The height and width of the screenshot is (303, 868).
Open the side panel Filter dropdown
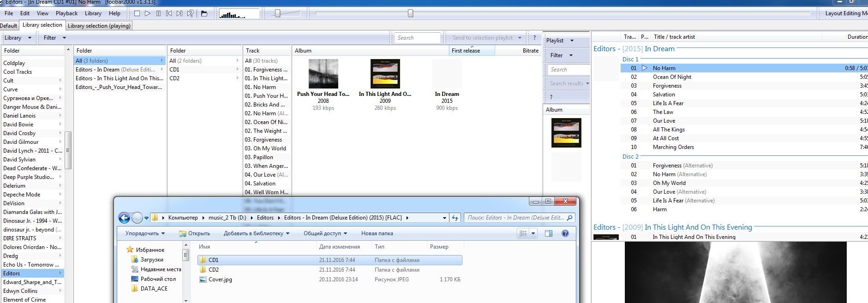[562, 55]
